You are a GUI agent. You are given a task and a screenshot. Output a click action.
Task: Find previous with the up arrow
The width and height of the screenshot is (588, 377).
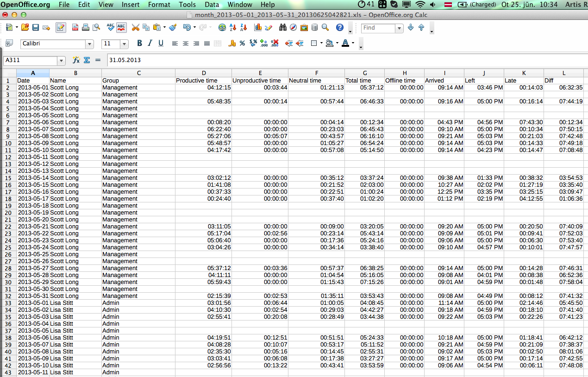coord(421,28)
